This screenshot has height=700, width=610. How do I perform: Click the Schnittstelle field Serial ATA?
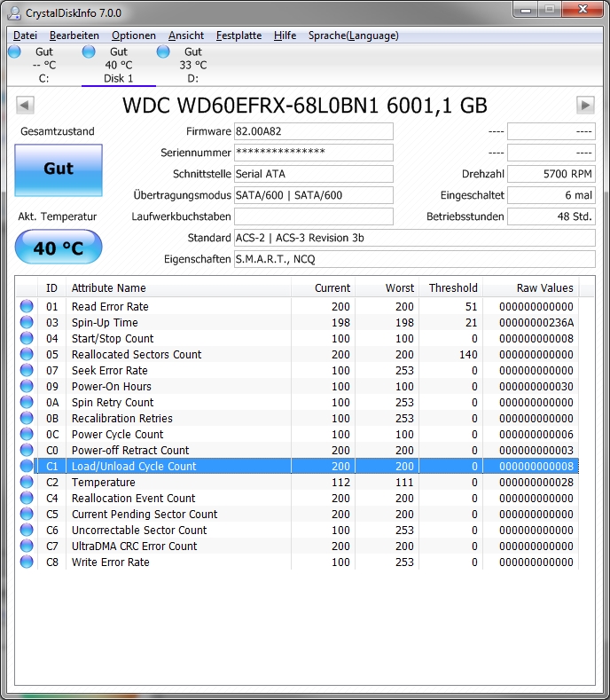314,174
